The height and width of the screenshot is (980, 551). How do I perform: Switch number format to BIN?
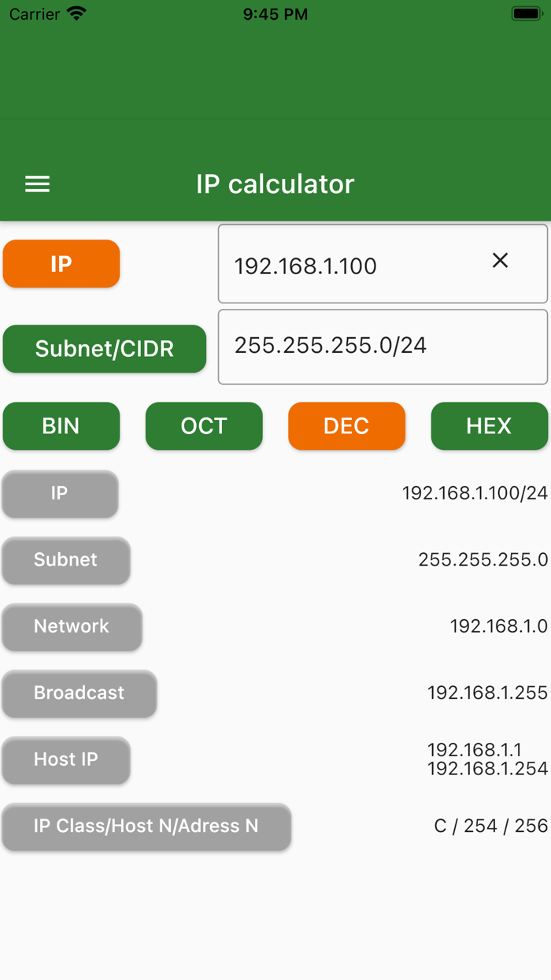click(61, 426)
